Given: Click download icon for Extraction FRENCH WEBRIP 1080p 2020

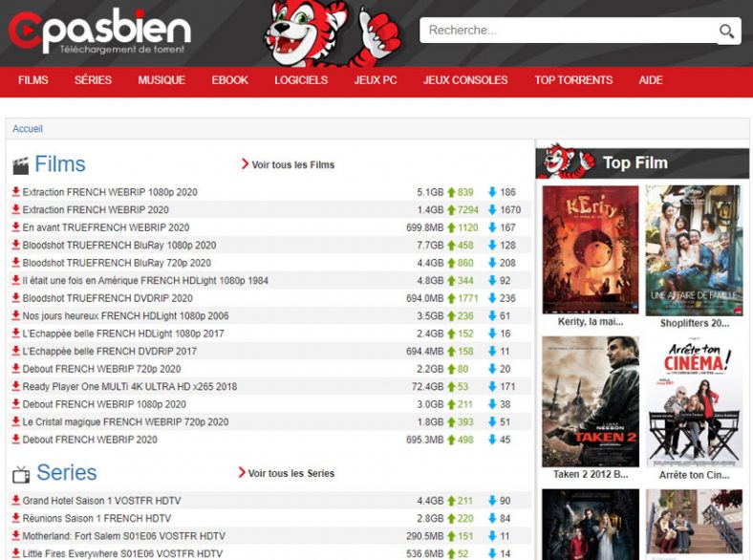Looking at the screenshot, I should point(16,192).
